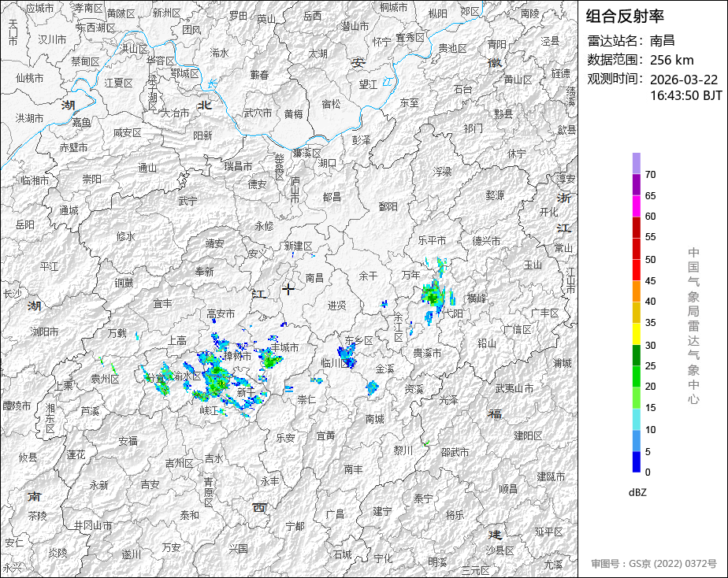Click the '瑞昌市' map label
Viewport: 728px width, 578px height.
[x=238, y=166]
